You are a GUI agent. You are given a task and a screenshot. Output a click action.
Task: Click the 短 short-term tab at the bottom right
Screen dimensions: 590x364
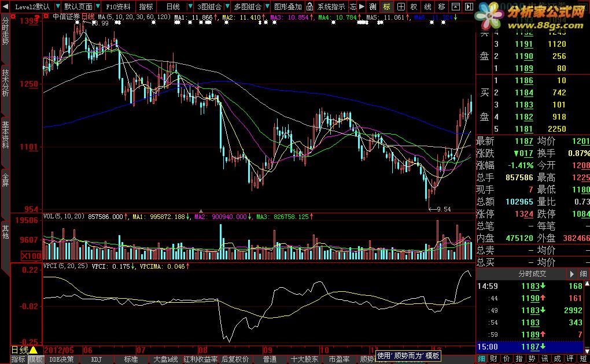click(x=583, y=359)
